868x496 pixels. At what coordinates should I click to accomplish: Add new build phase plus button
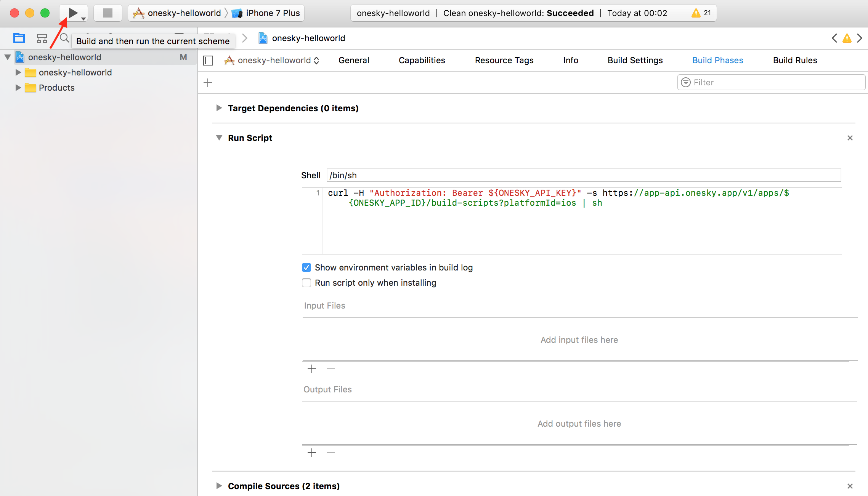(208, 83)
